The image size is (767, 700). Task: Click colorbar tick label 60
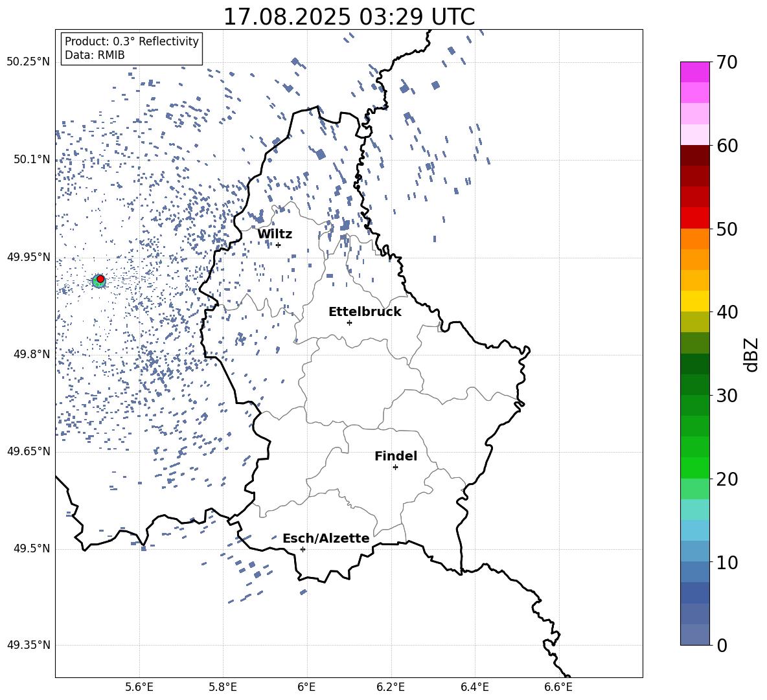(727, 146)
